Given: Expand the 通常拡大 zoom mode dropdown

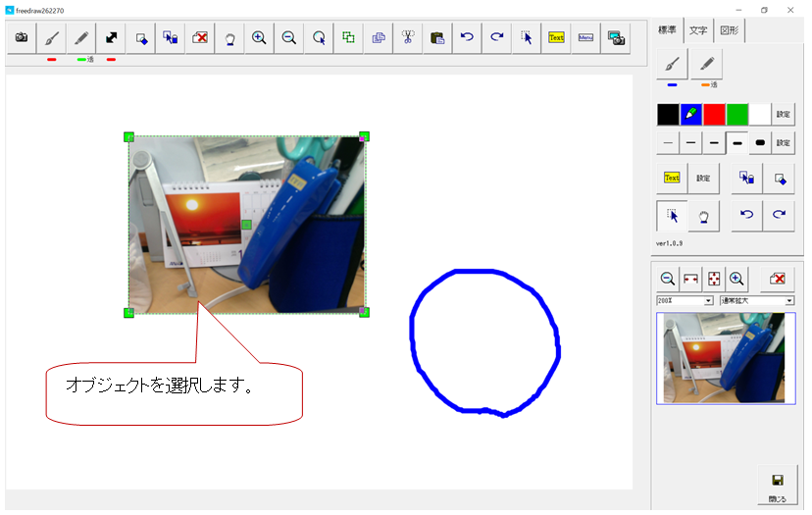Looking at the screenshot, I should coord(756,300).
